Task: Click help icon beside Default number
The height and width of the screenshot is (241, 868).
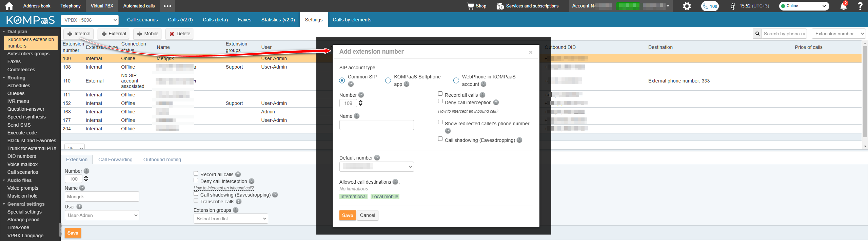Action: pyautogui.click(x=377, y=158)
